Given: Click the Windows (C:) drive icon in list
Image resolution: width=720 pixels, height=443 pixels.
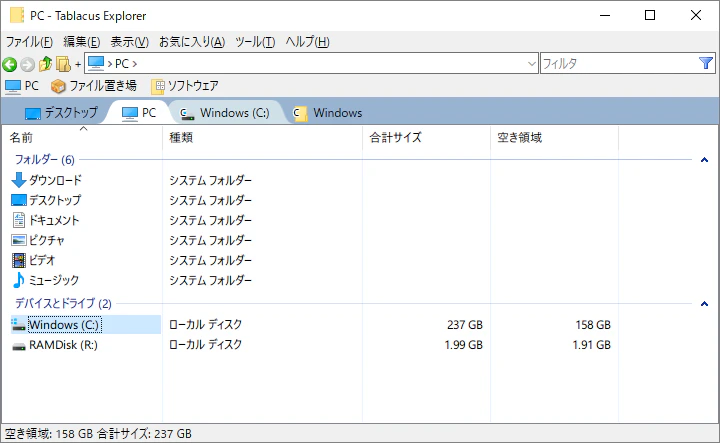Looking at the screenshot, I should [x=19, y=325].
